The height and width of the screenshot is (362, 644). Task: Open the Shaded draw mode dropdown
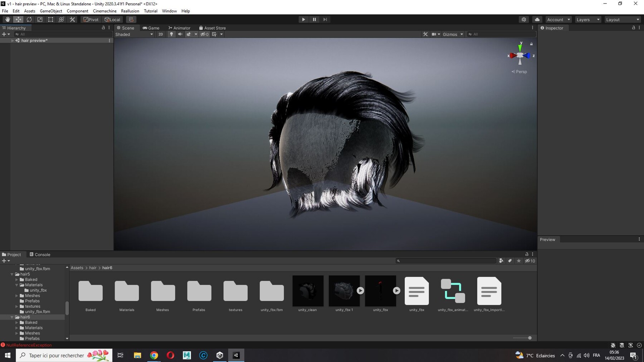134,34
